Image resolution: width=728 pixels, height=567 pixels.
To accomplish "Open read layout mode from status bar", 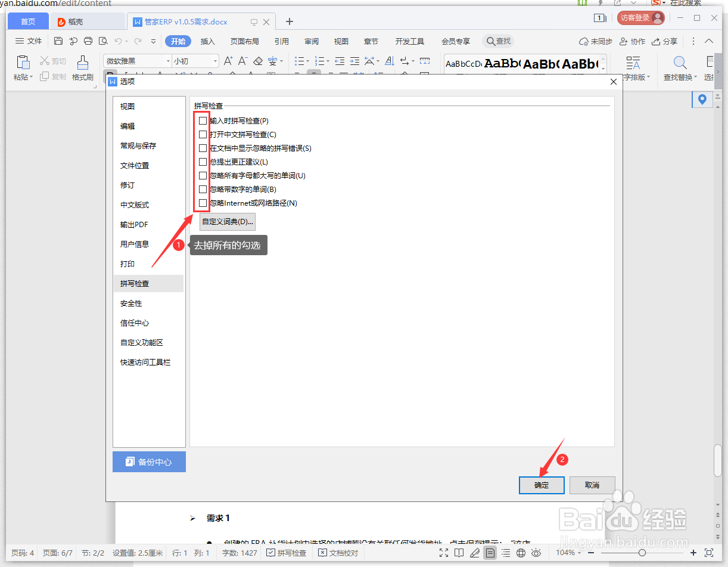I will 459,553.
